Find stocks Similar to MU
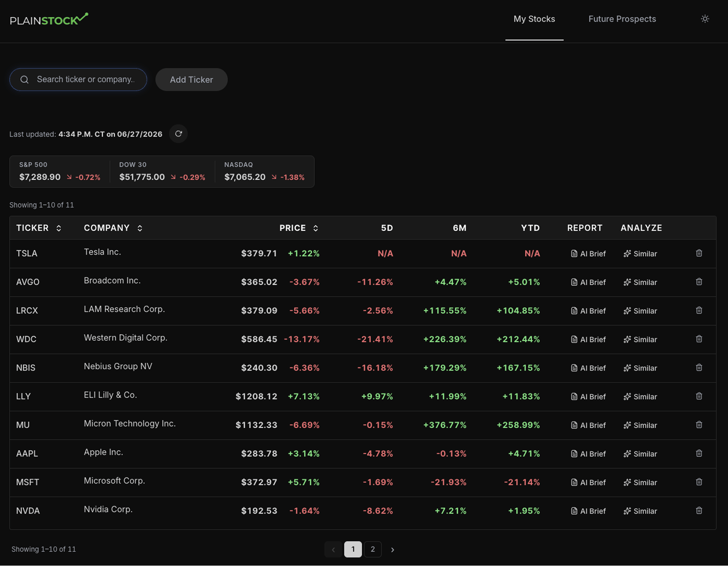 pyautogui.click(x=640, y=426)
